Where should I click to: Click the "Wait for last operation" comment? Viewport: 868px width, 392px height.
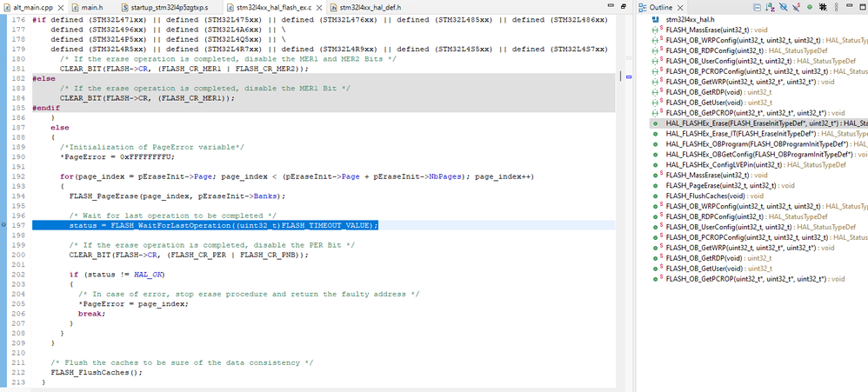173,215
